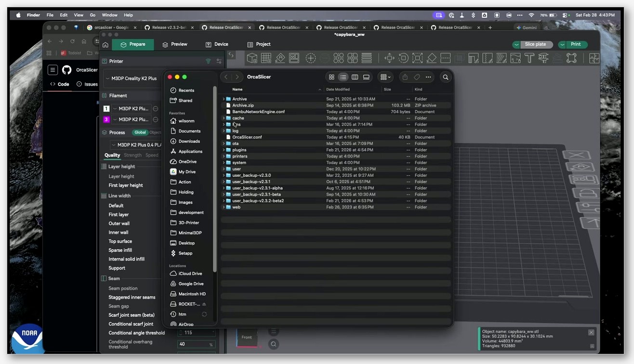Click the zoom magnifier icon below the Front view cube
Image resolution: width=634 pixels, height=364 pixels.
tap(274, 344)
